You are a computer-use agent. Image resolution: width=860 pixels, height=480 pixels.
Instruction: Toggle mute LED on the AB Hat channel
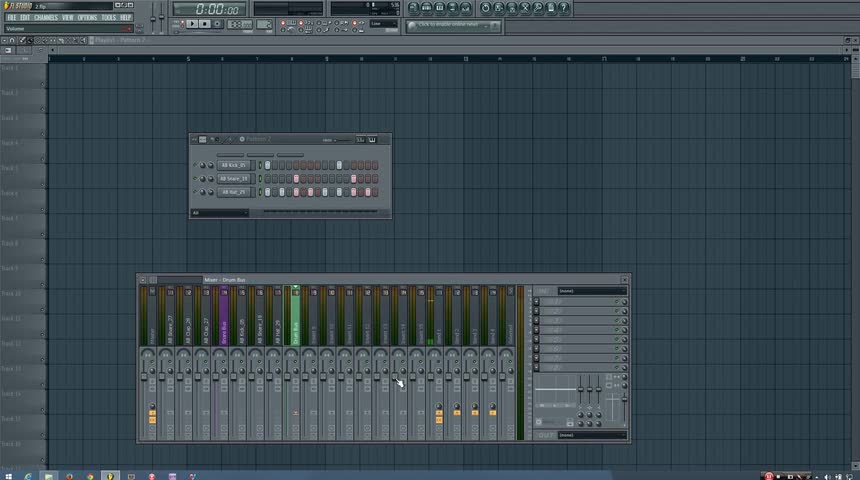(x=195, y=191)
